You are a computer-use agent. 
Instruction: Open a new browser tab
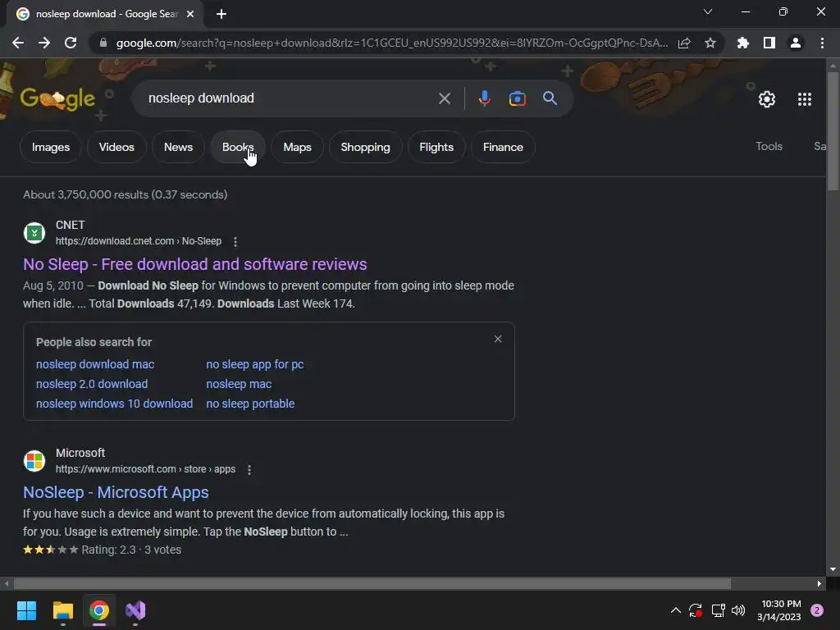coord(221,14)
